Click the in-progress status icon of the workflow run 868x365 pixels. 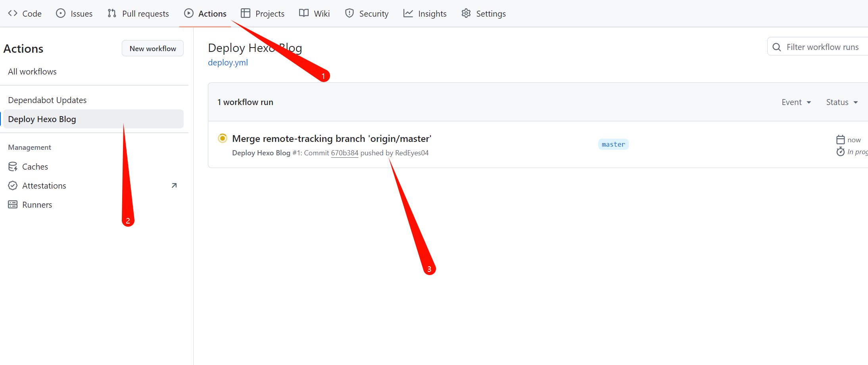tap(223, 138)
